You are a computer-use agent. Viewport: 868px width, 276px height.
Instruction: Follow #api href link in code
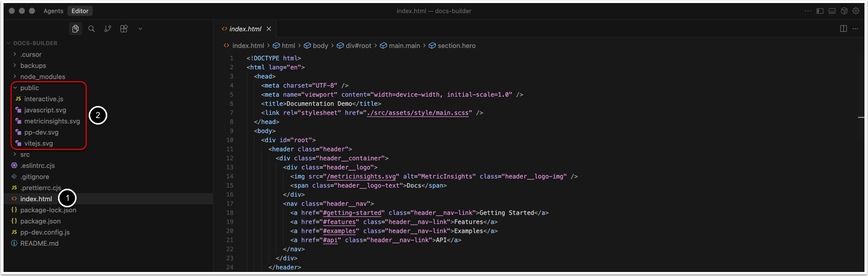330,240
